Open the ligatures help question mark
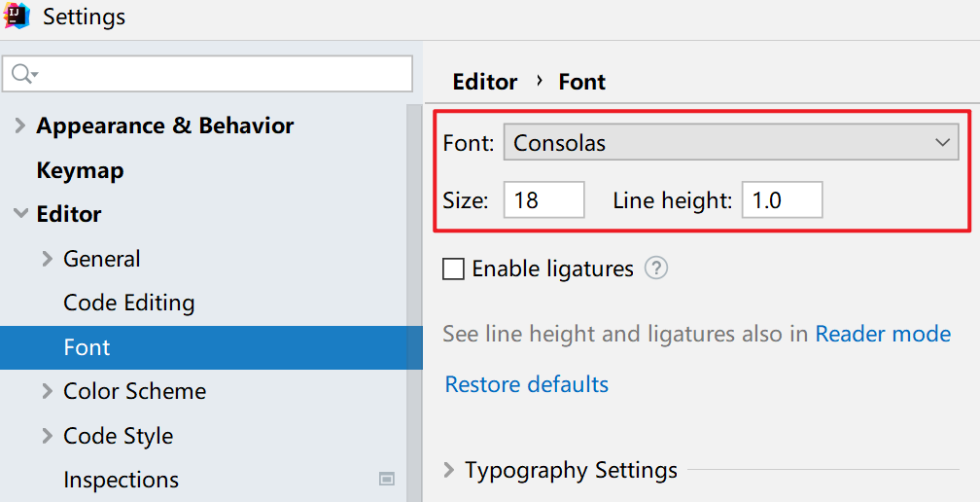The image size is (980, 502). pyautogui.click(x=656, y=269)
